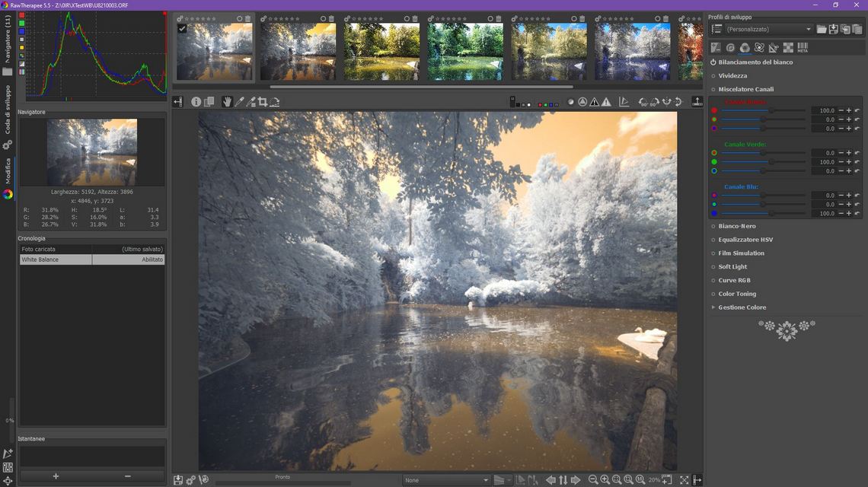Click the zoom out magnifier
Screen dimensions: 868x487
593,480
